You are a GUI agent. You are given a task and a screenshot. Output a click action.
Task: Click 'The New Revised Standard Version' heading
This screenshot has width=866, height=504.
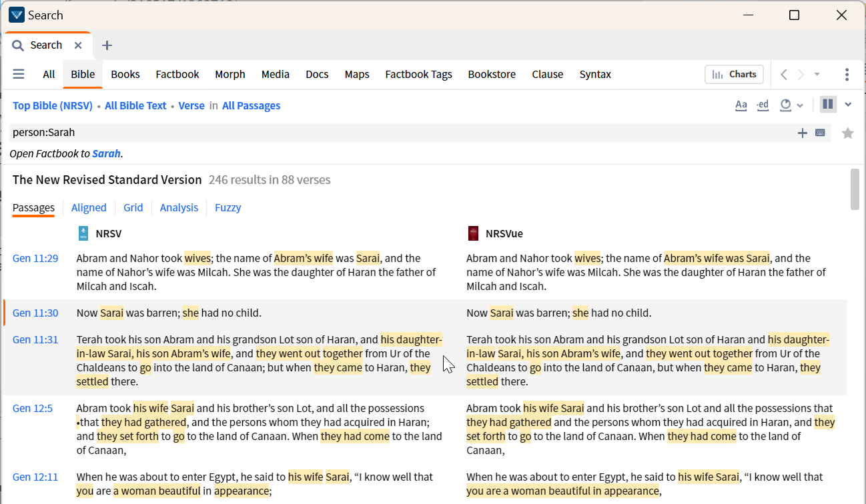tap(107, 179)
